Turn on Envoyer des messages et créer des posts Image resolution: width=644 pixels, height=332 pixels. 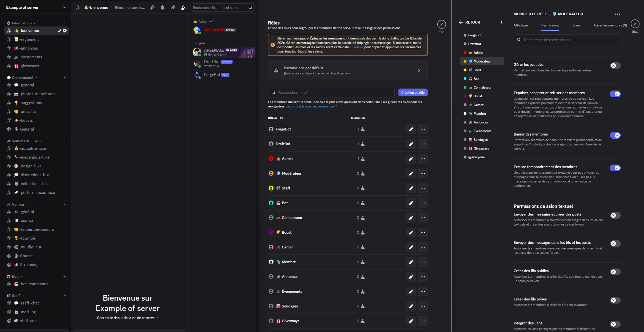pos(615,215)
